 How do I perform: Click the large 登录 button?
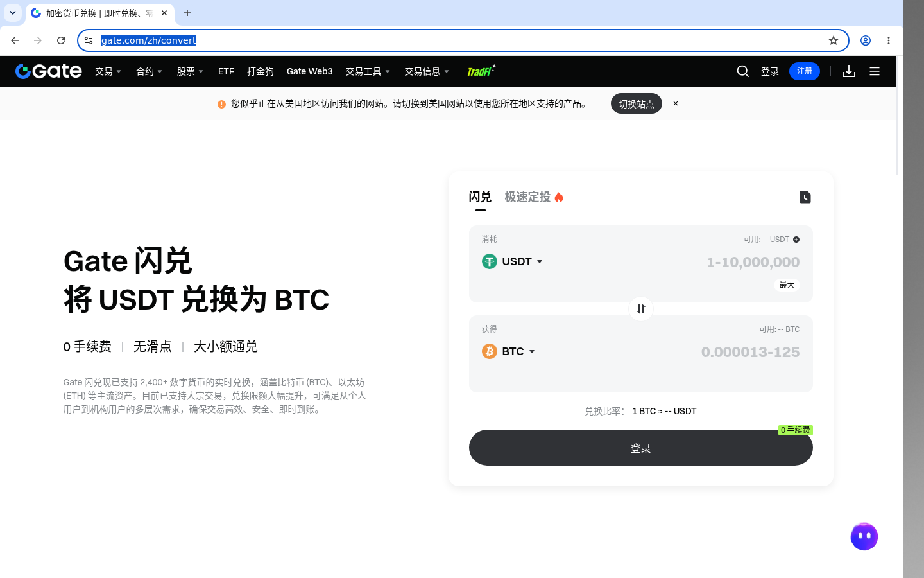coord(641,448)
